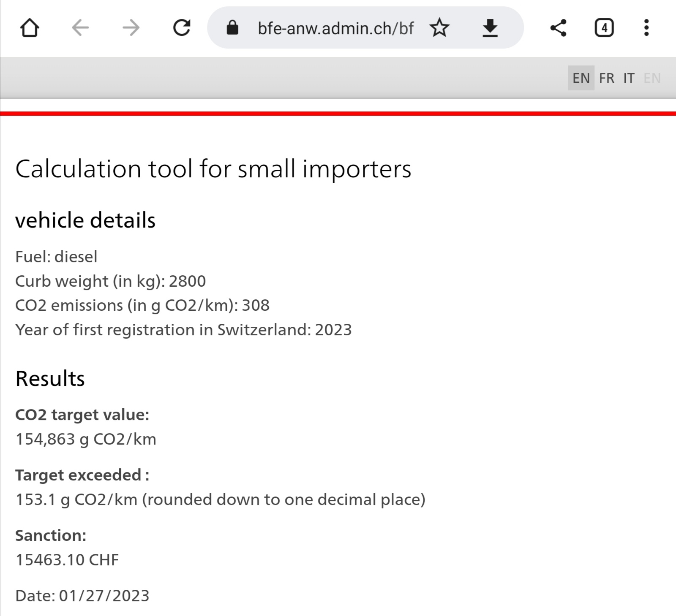The image size is (676, 616).
Task: Tap the 'Results' heading
Action: pyautogui.click(x=50, y=379)
